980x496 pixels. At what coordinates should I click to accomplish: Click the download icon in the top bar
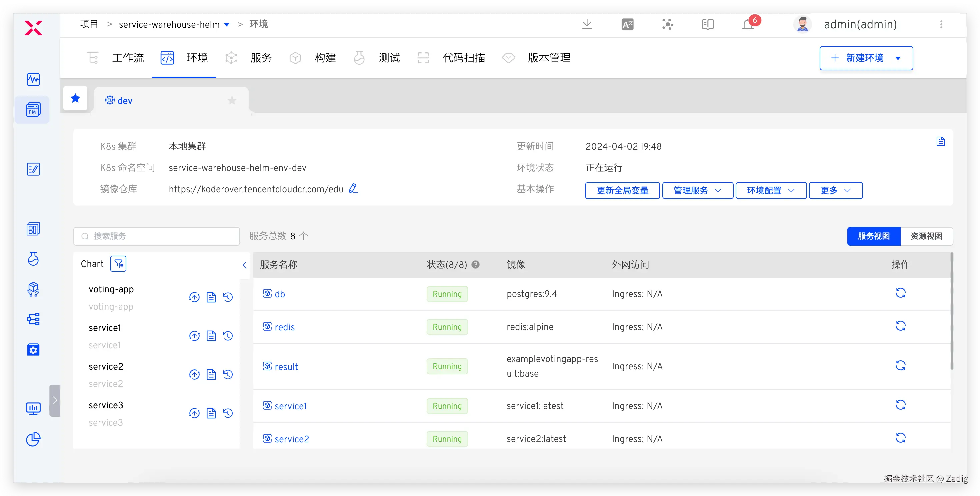587,24
